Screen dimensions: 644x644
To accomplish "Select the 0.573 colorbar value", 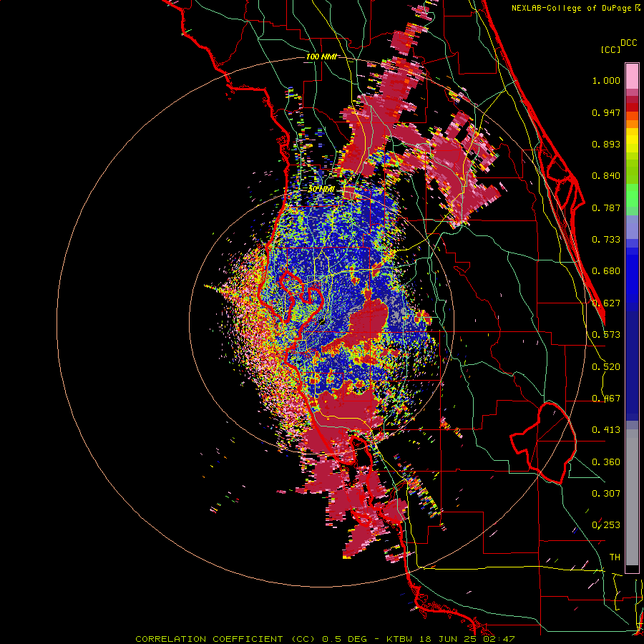I will click(x=606, y=335).
